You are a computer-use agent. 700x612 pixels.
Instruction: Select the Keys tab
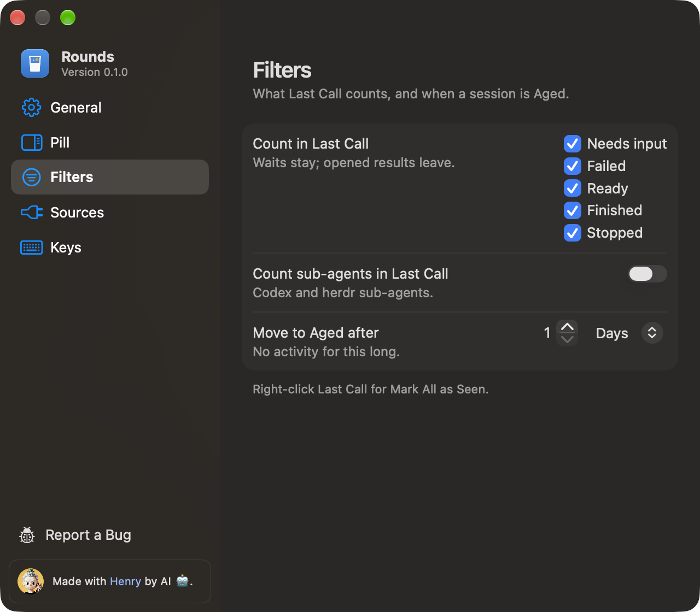pos(110,248)
